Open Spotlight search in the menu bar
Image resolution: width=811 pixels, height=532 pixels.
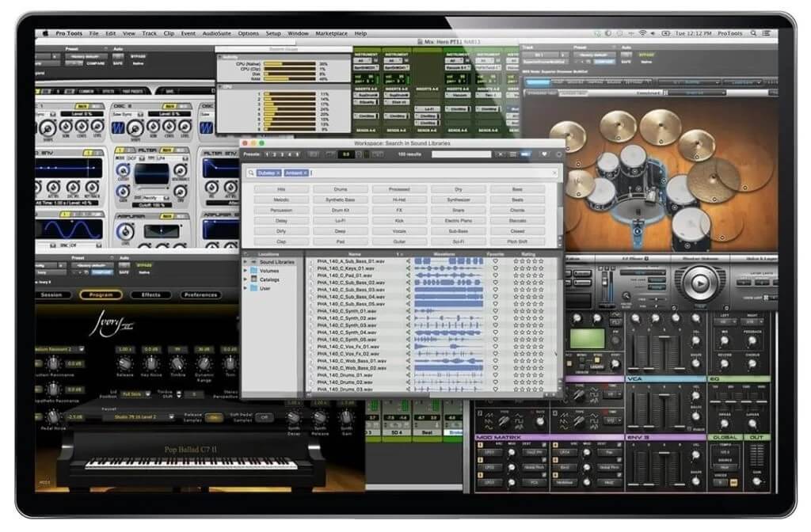(x=754, y=33)
